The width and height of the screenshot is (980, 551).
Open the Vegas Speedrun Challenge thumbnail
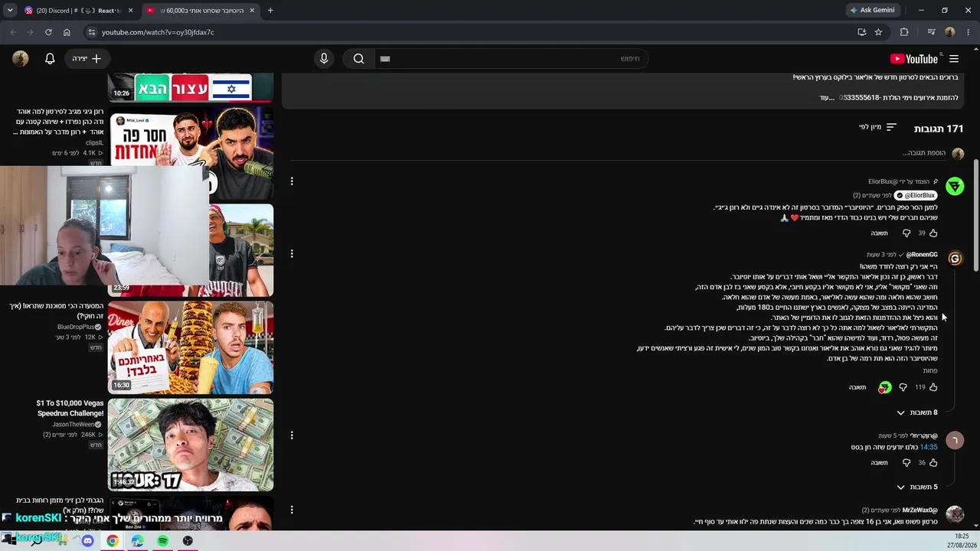(x=191, y=445)
